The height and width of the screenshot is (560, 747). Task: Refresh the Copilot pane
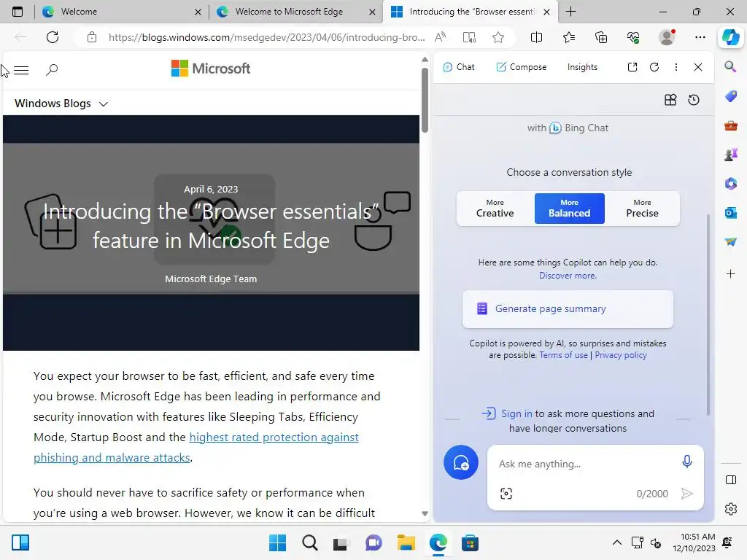coord(654,67)
